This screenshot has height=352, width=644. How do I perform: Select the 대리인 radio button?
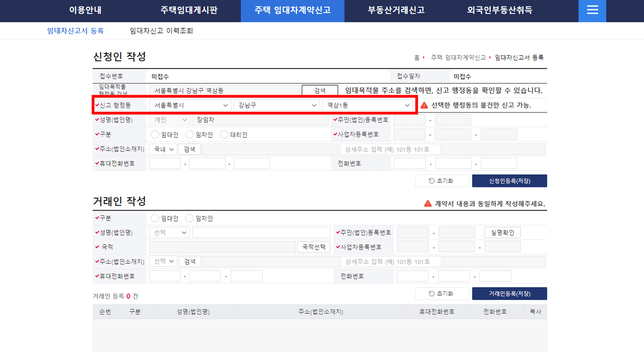(223, 134)
